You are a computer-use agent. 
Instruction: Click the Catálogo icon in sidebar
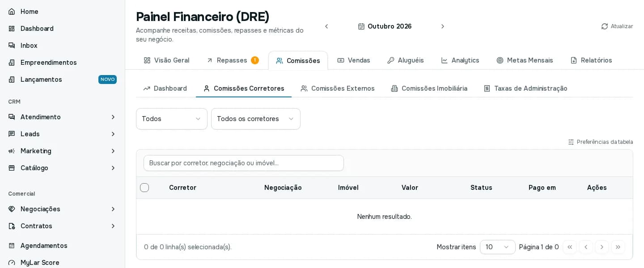point(12,168)
